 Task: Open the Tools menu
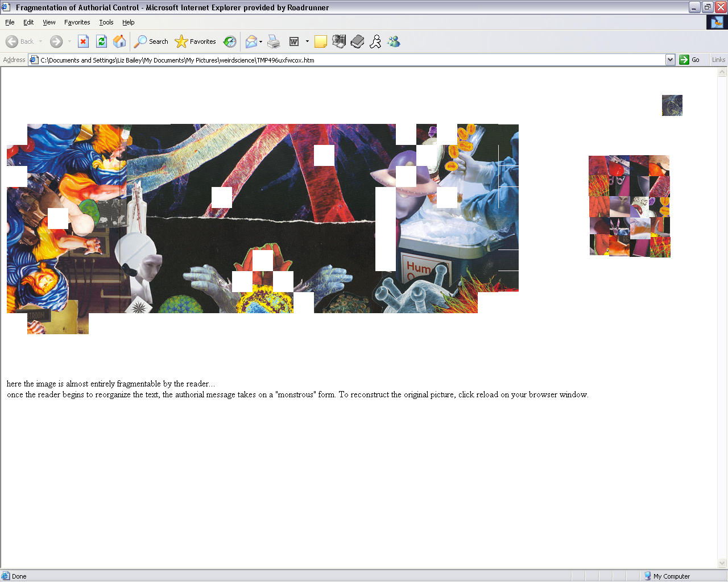pos(106,22)
